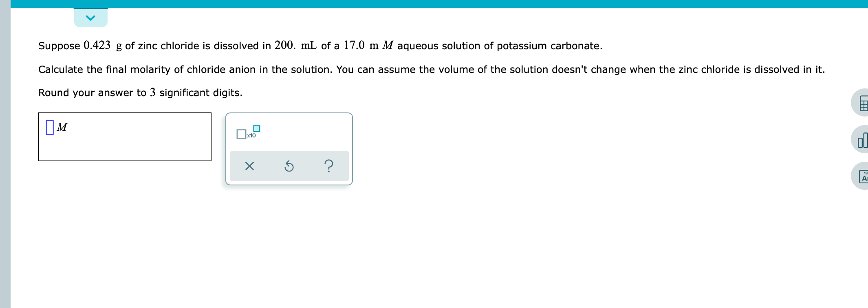Viewport: 868px width, 308px height.
Task: Toggle selection of the exponent entry box
Action: click(x=256, y=129)
